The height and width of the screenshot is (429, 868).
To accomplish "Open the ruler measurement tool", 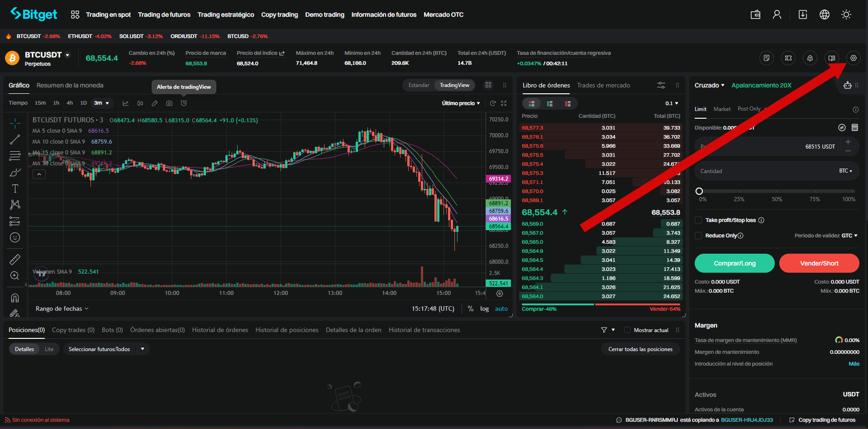I will tap(15, 259).
